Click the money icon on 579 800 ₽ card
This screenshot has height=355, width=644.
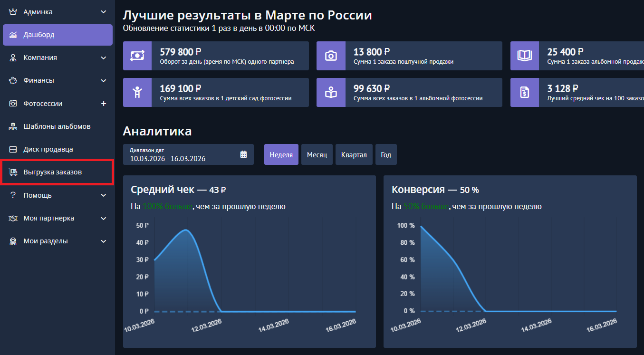pyautogui.click(x=137, y=56)
